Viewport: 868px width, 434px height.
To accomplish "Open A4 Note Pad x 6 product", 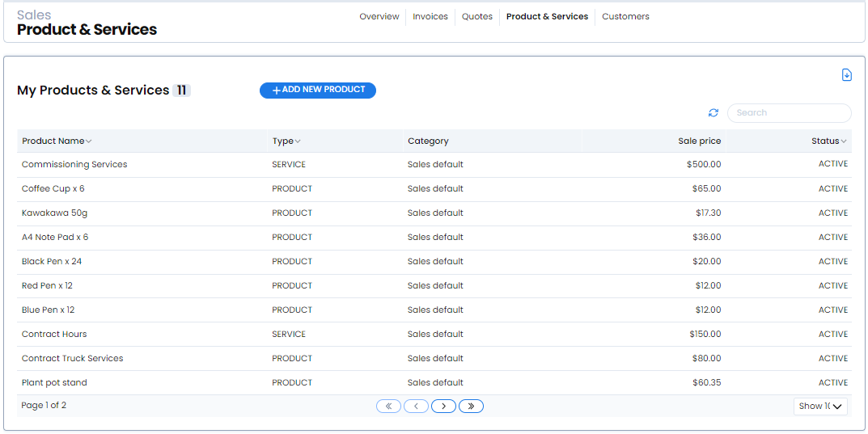I will [x=55, y=237].
